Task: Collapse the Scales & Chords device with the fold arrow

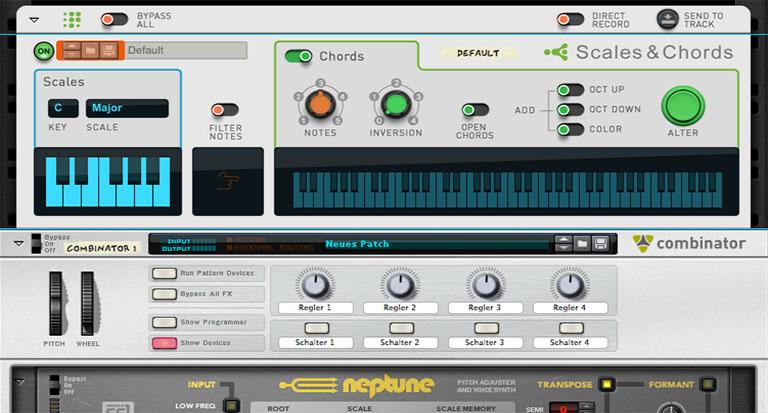Action: tap(34, 20)
